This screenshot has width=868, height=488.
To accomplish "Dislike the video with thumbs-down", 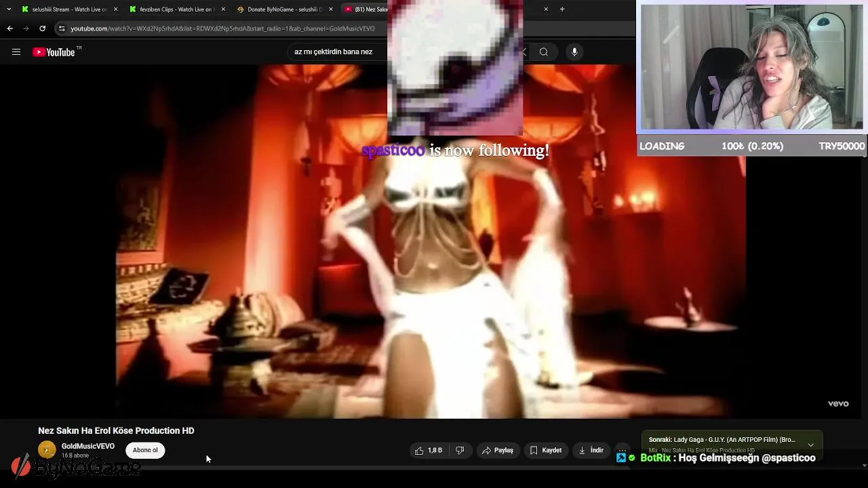I will point(460,450).
